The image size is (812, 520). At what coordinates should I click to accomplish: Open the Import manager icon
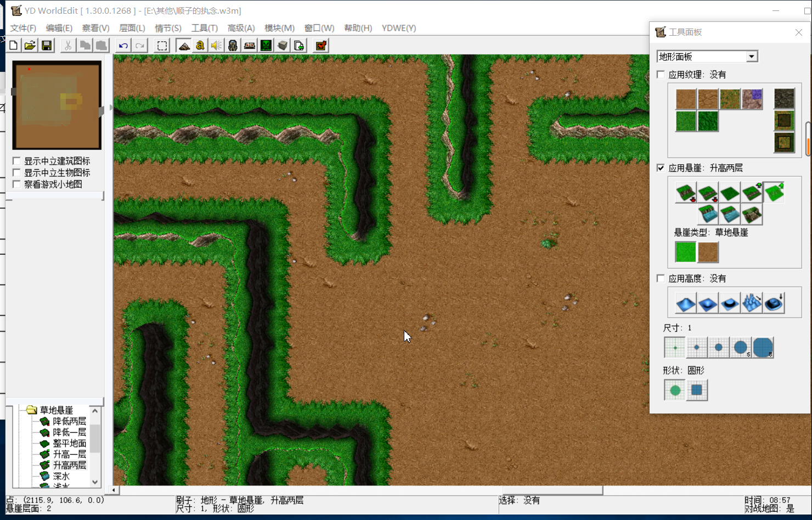point(299,46)
